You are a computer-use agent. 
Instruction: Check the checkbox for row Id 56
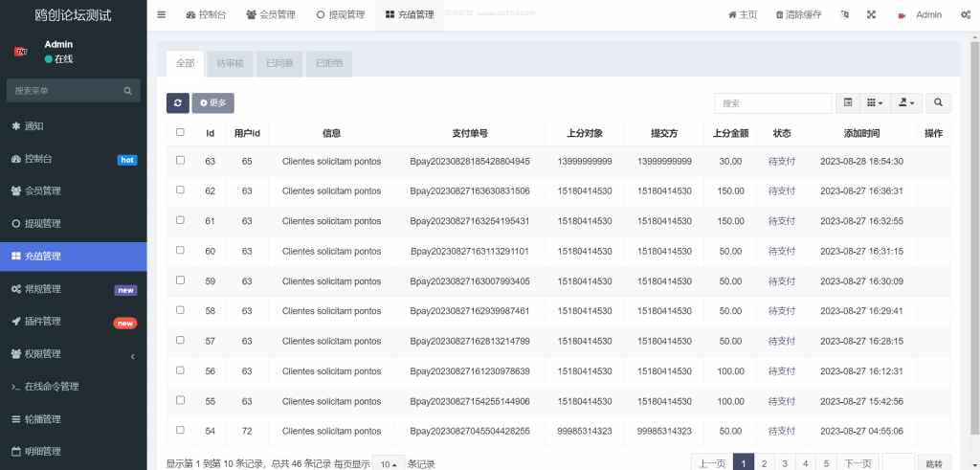[x=180, y=370]
